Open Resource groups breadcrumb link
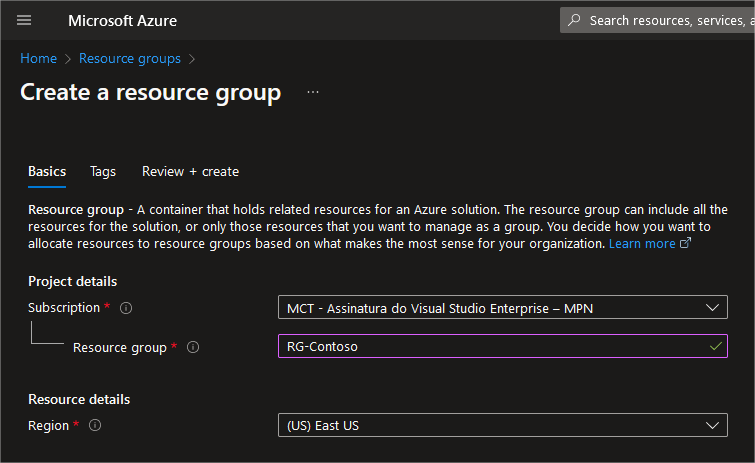 130,58
